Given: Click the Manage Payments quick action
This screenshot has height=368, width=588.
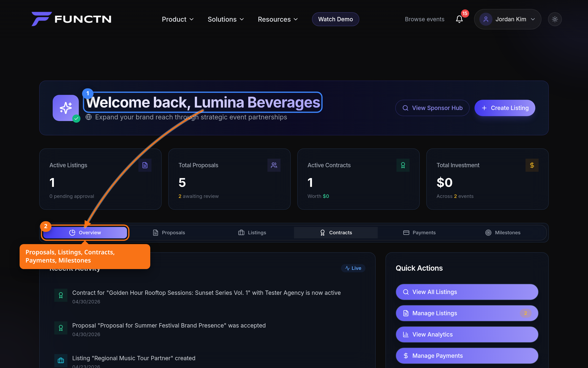Looking at the screenshot, I should pos(467,356).
